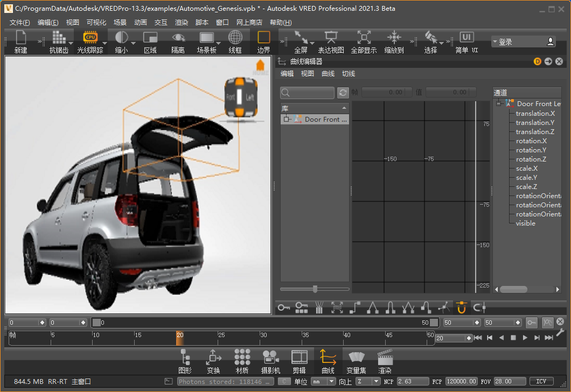Image resolution: width=571 pixels, height=392 pixels.
Task: Toggle 线框 wireframe mode
Action: (235, 38)
